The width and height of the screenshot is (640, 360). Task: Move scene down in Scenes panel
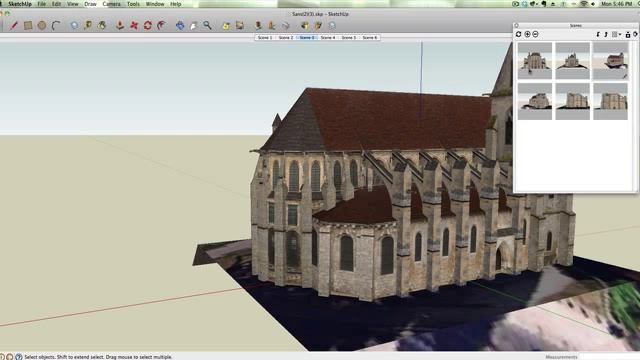[x=598, y=35]
